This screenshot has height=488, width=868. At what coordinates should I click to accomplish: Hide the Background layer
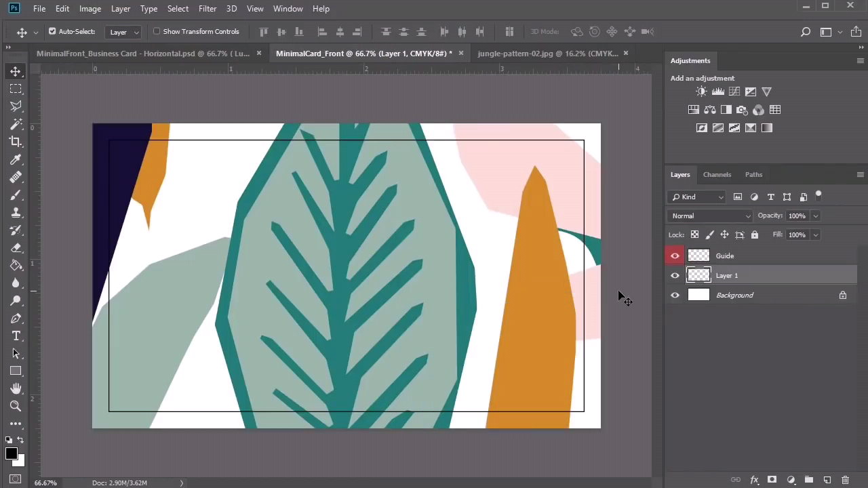(675, 295)
